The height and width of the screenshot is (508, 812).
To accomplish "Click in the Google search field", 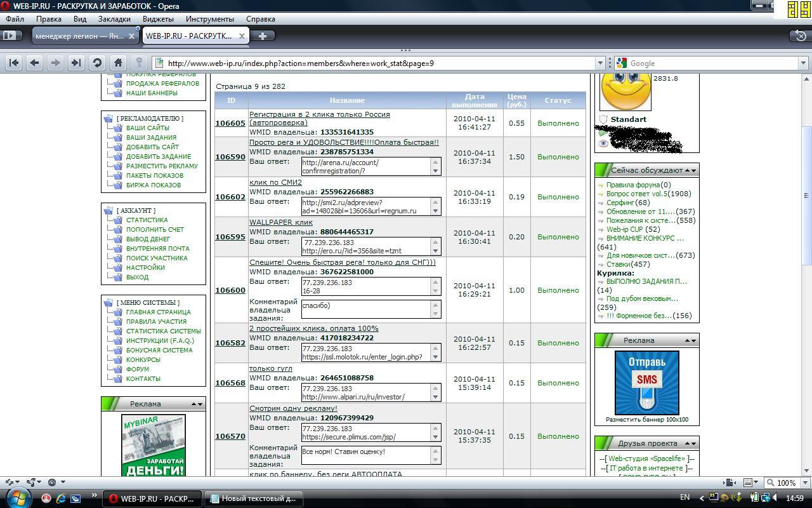I will click(x=712, y=63).
